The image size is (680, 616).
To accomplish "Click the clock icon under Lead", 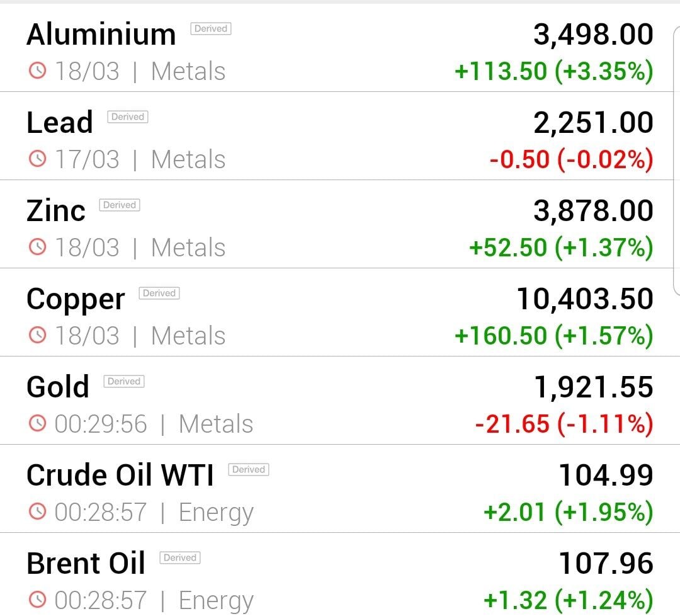I will 37,158.
